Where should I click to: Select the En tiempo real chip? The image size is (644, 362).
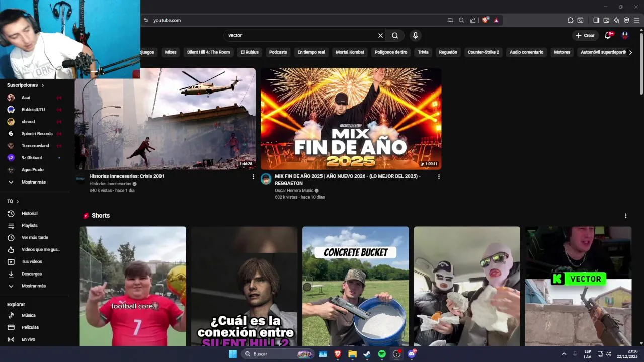(311, 52)
